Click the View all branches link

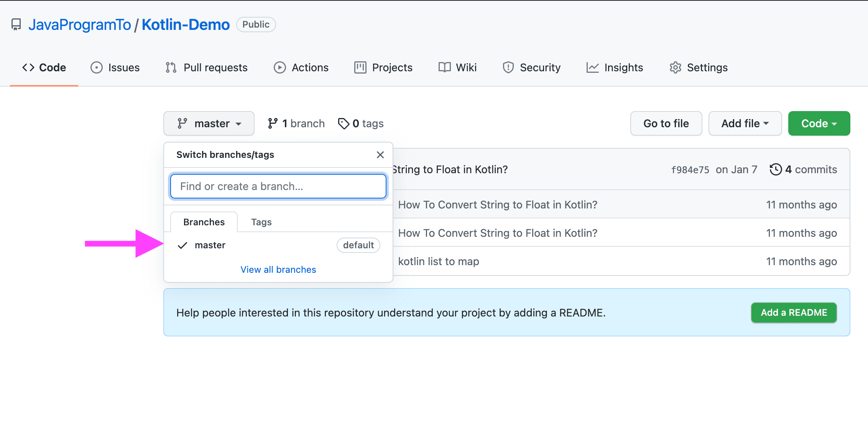tap(278, 270)
